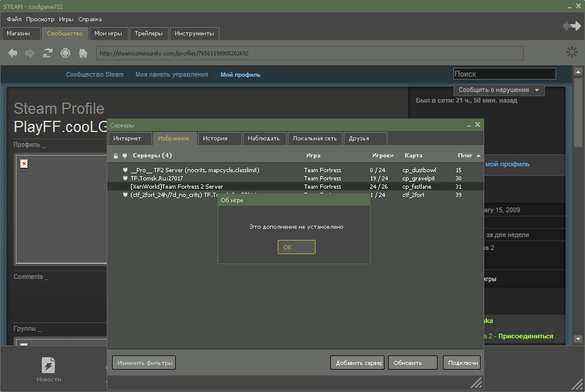Open the home page via house icon
The height and width of the screenshot is (392, 585).
coord(83,53)
